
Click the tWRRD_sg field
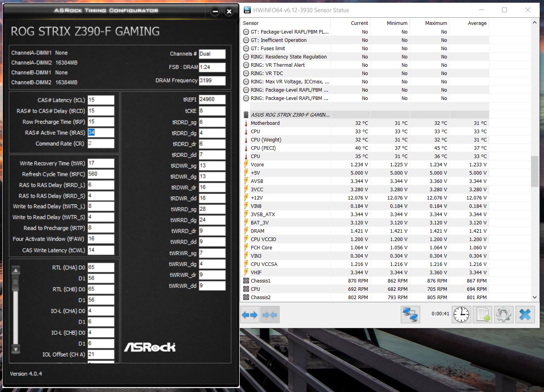[x=212, y=209]
